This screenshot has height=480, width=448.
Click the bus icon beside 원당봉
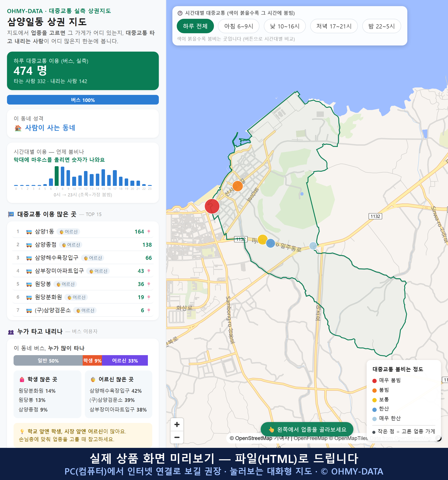tap(29, 284)
